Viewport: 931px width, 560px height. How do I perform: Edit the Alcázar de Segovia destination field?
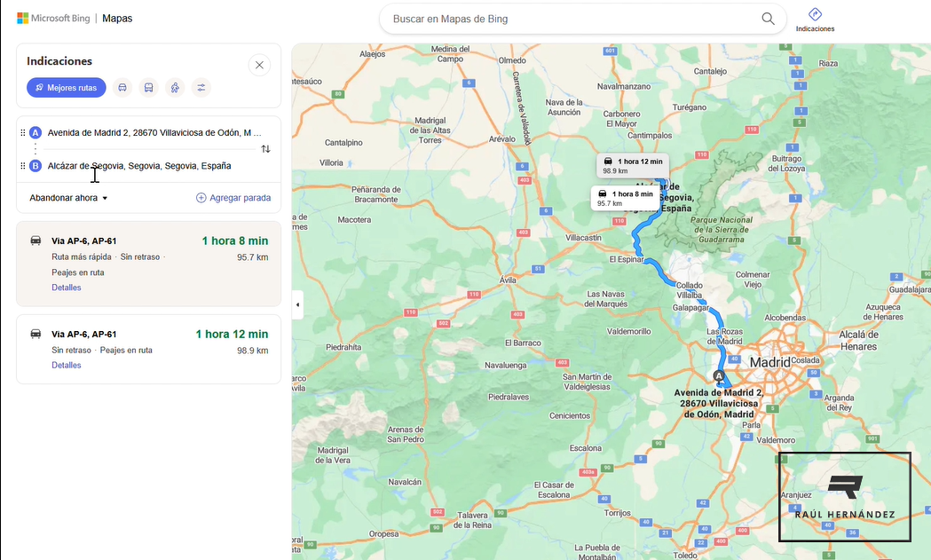pyautogui.click(x=154, y=166)
